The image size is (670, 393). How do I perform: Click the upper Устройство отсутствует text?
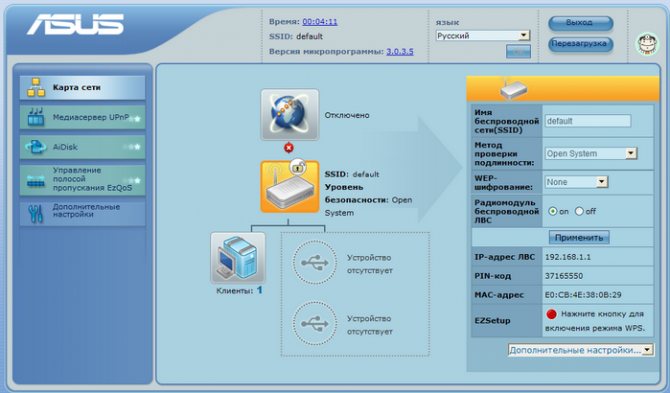[370, 264]
